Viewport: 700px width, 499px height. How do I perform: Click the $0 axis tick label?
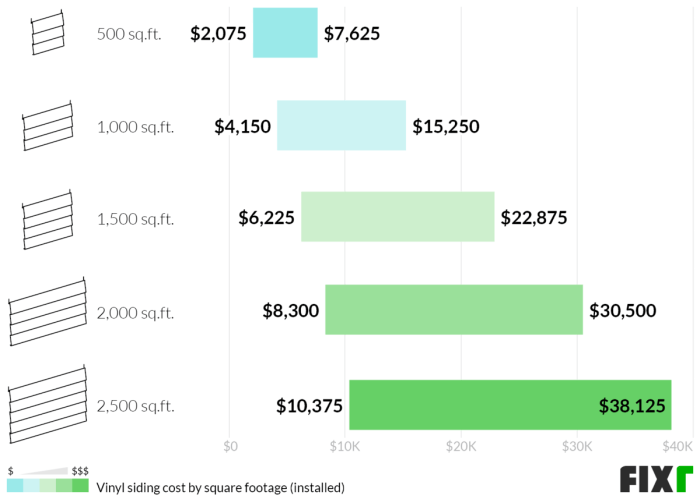[230, 446]
